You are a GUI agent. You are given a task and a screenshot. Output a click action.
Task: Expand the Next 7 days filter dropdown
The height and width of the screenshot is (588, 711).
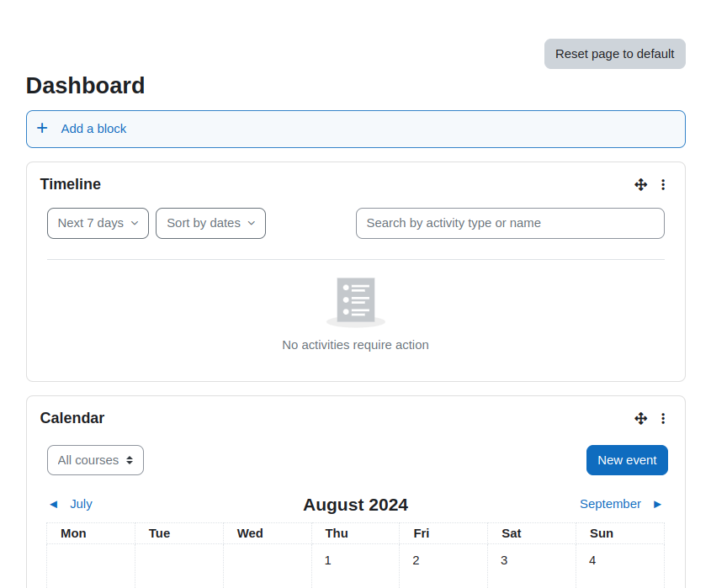[98, 223]
